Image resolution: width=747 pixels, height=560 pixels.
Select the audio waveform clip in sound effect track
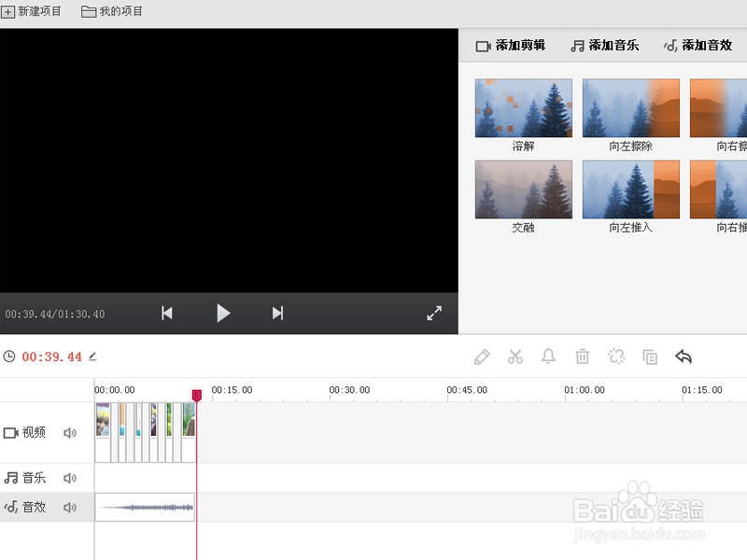[x=145, y=507]
